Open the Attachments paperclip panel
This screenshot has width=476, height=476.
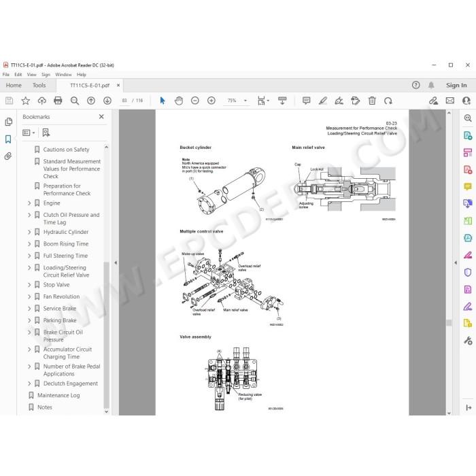(x=8, y=156)
